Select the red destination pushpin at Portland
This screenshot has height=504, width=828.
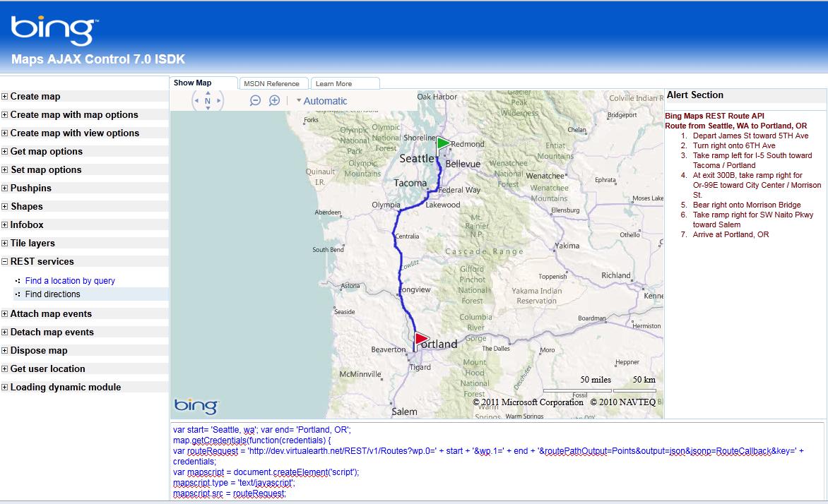[422, 338]
